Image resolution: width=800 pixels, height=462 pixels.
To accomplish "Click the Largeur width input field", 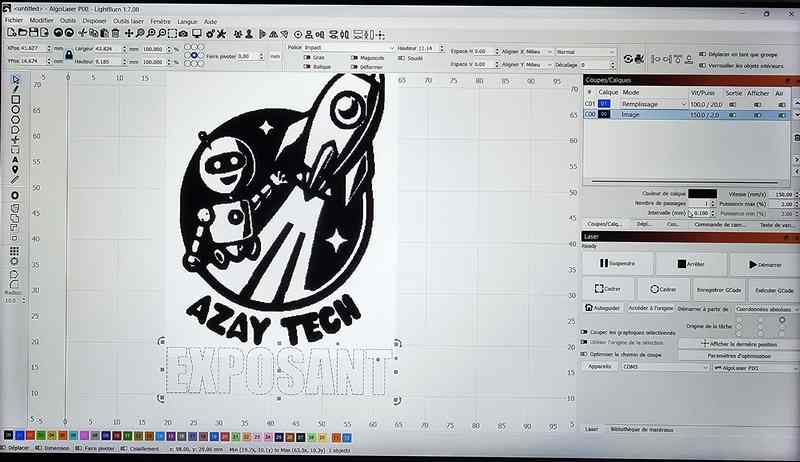I will pos(109,48).
